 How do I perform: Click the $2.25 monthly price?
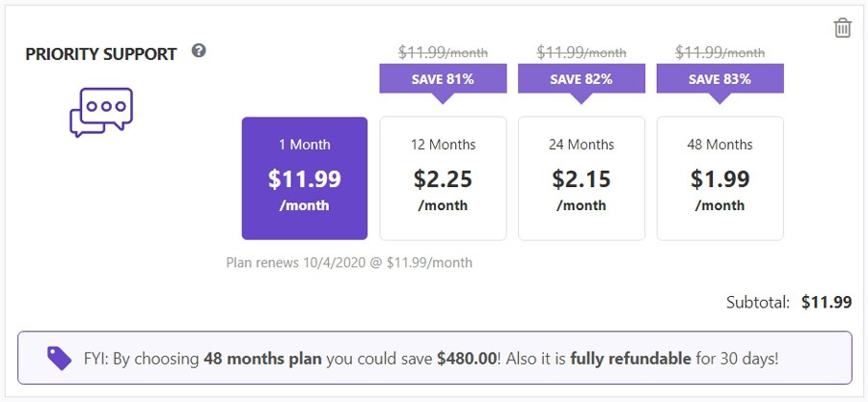pyautogui.click(x=443, y=179)
